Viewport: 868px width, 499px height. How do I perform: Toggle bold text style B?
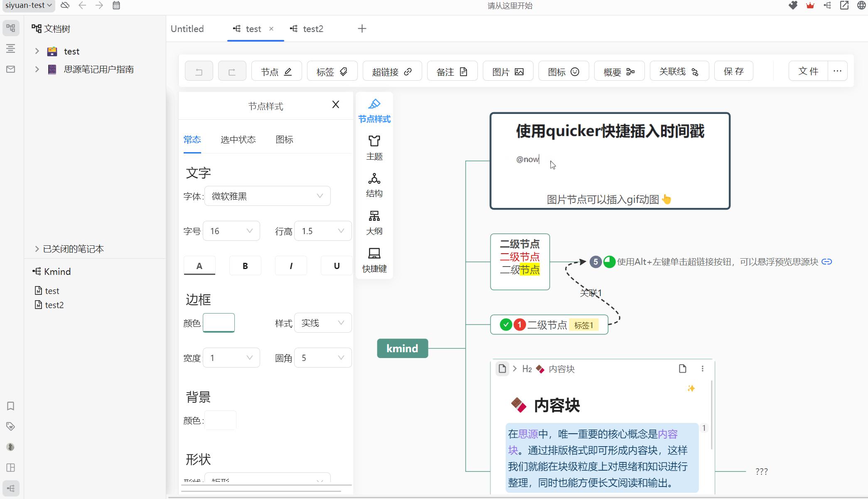[245, 266]
